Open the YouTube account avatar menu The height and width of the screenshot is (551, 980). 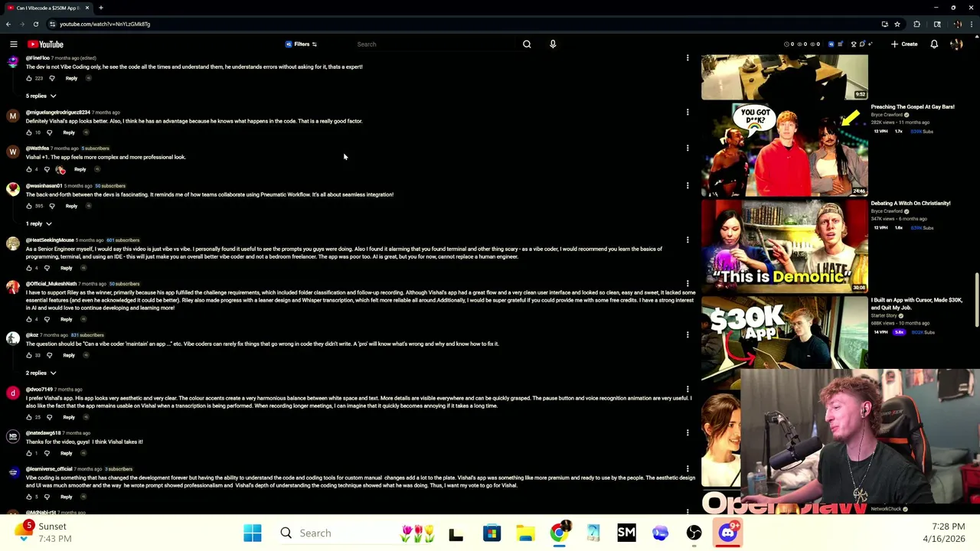tap(956, 44)
